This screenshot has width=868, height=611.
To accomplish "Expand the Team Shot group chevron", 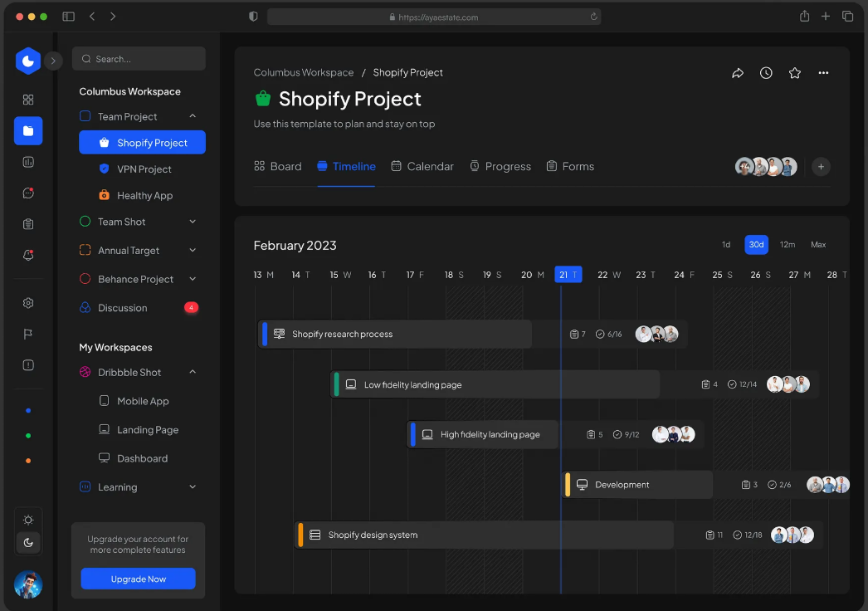I will pyautogui.click(x=193, y=222).
